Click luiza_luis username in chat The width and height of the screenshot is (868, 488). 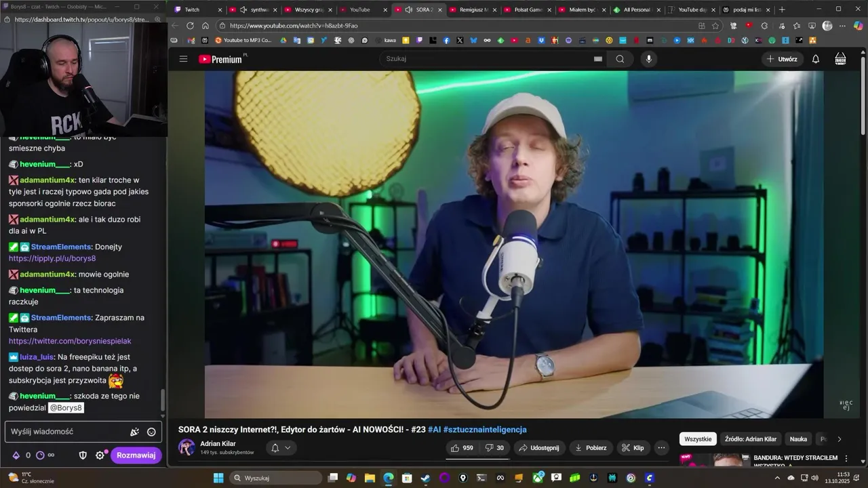37,357
